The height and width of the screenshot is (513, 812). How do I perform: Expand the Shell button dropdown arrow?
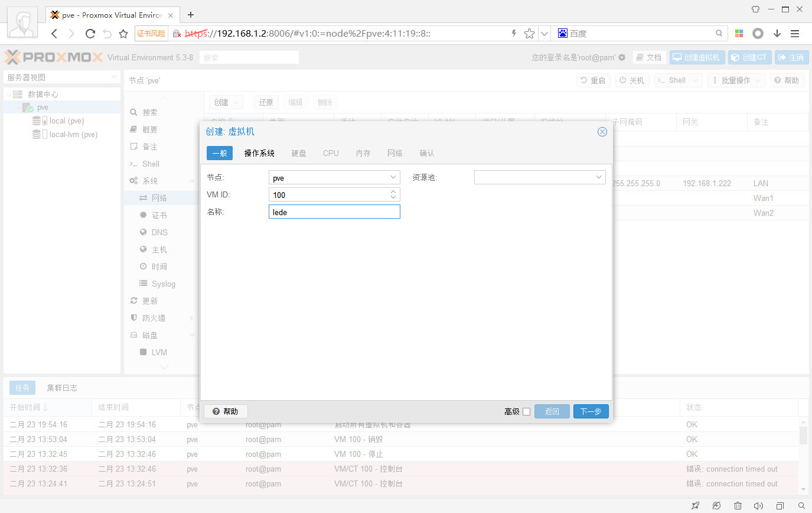695,80
